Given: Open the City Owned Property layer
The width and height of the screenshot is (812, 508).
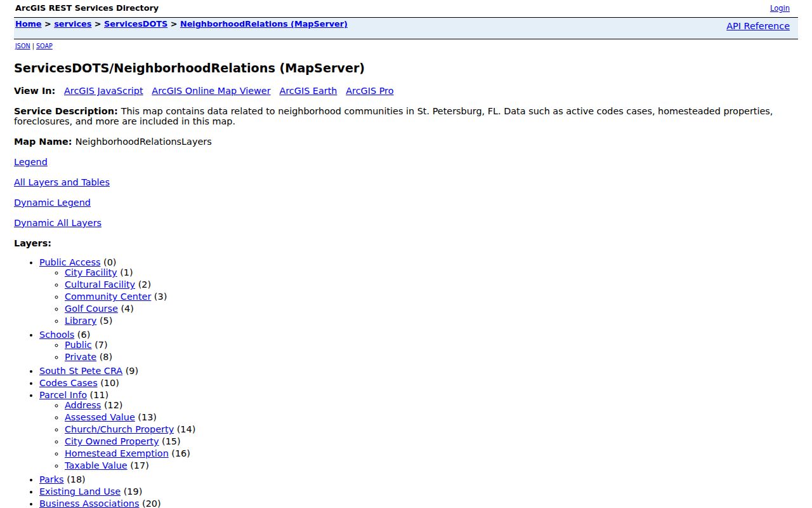Looking at the screenshot, I should 112,441.
